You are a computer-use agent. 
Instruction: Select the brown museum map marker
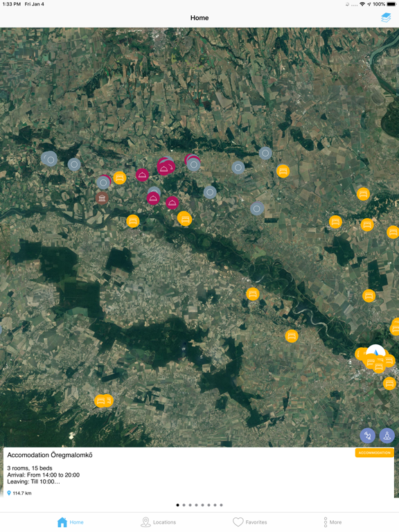point(102,198)
